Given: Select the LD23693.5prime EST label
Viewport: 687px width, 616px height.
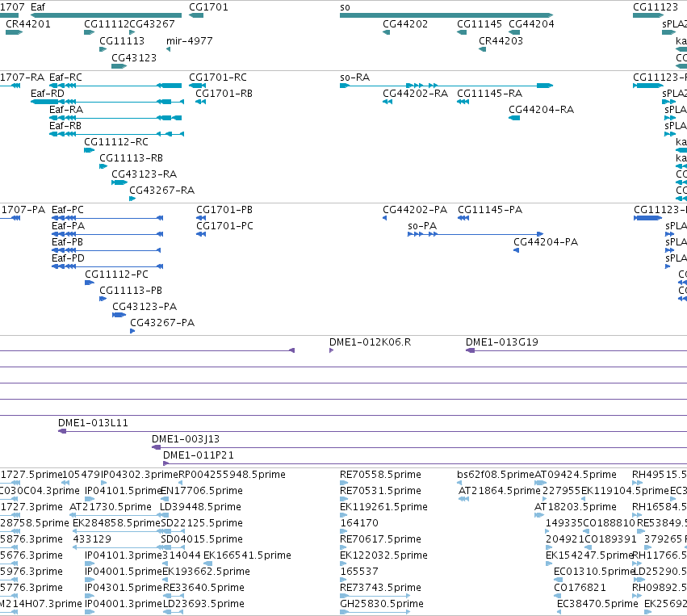Looking at the screenshot, I should click(203, 604).
